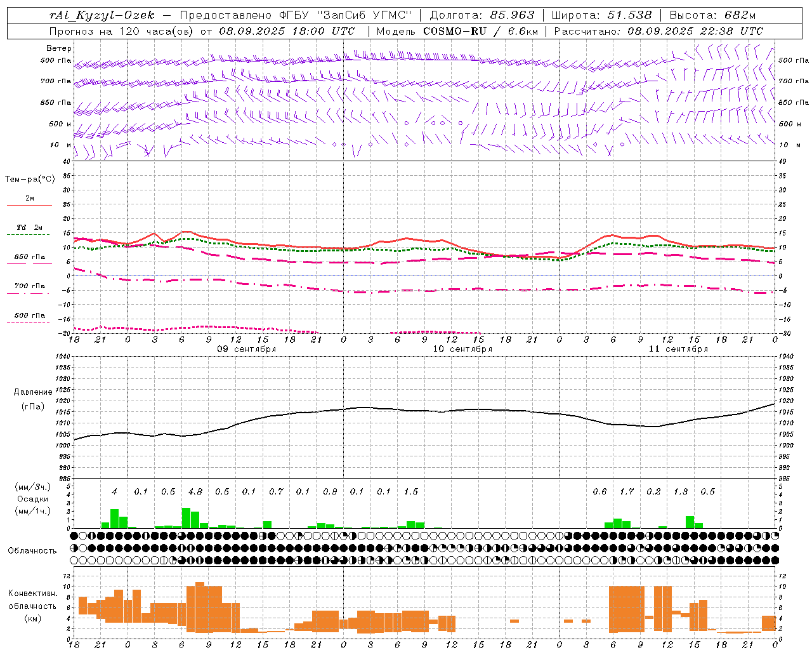Click the dashed legend line under Td 2м
This screenshot has height=650, width=812.
click(29, 234)
